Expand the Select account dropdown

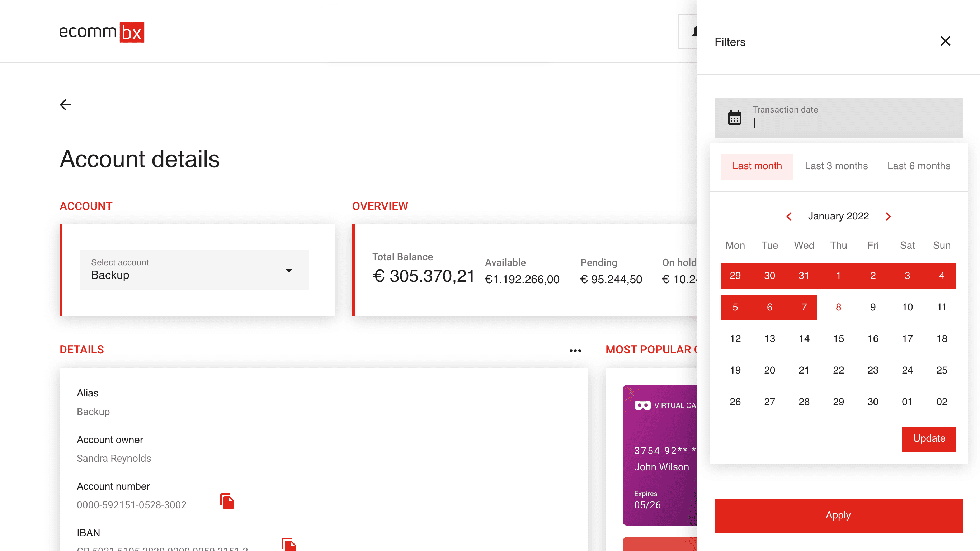194,270
